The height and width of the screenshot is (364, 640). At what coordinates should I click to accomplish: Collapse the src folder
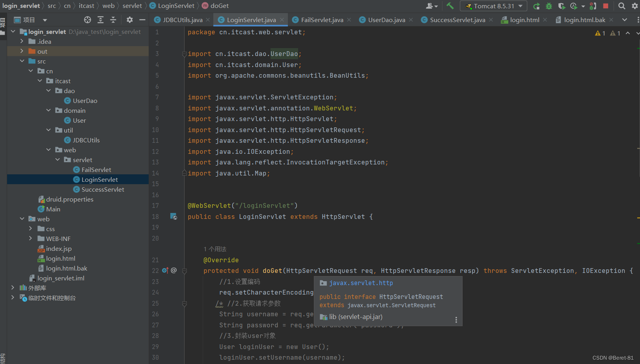point(22,61)
